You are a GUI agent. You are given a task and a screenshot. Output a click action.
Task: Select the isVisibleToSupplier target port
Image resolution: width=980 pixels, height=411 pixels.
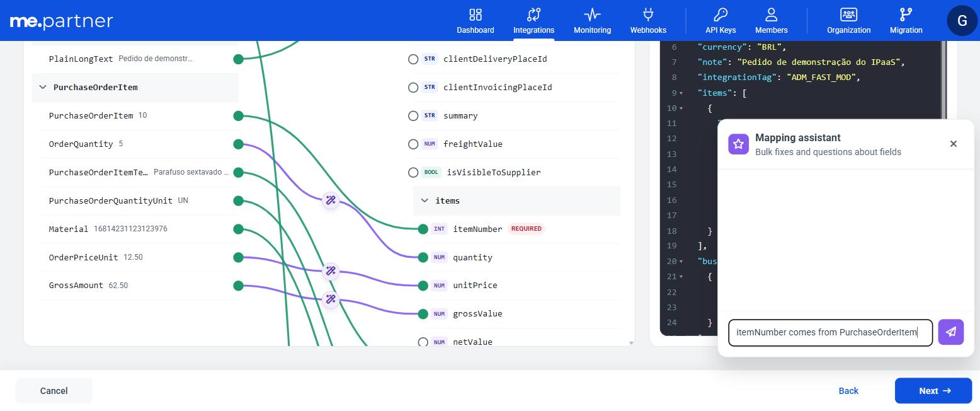pyautogui.click(x=413, y=172)
